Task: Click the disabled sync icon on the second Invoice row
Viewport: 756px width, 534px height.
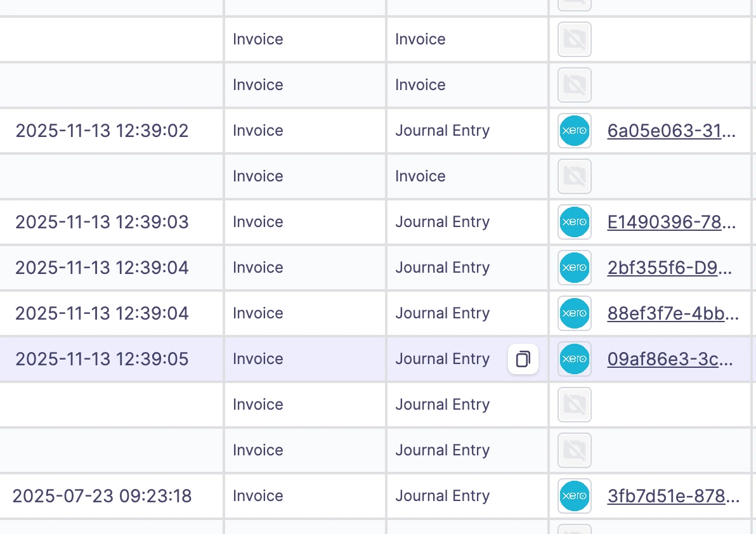Action: coord(574,85)
